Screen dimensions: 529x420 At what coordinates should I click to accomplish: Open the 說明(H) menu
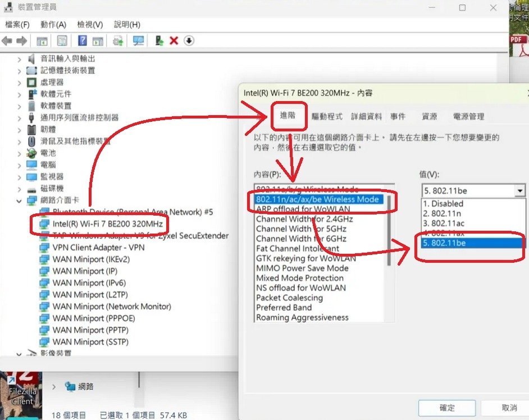click(127, 25)
